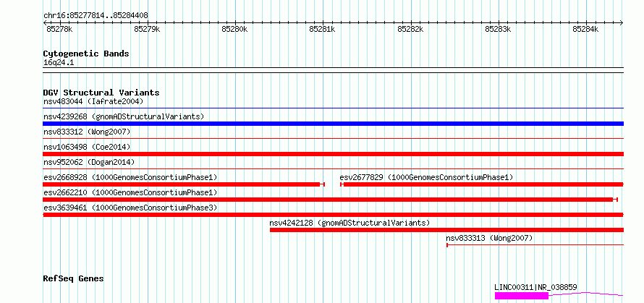Select the LINC00311|NR_038859 gene label

[x=535, y=287]
